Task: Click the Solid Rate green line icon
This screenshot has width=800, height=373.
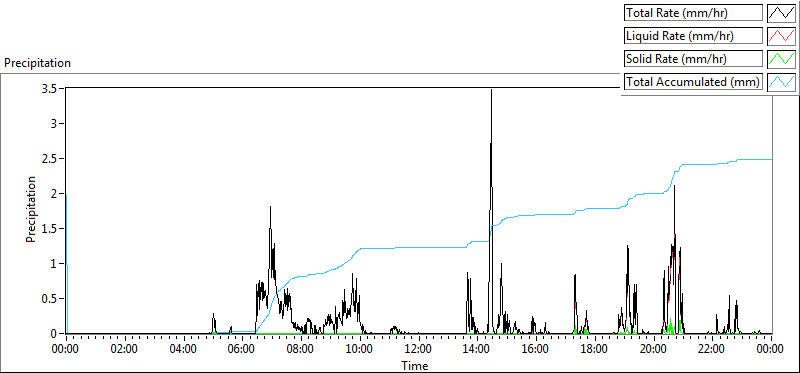Action: pos(781,58)
